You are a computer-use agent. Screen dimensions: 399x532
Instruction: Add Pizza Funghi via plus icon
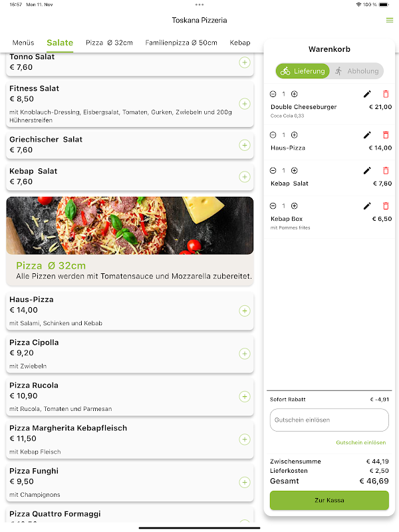point(245,482)
